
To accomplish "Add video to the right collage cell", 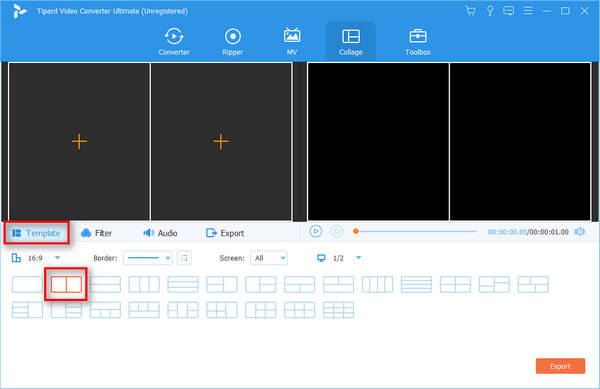I will tap(221, 142).
